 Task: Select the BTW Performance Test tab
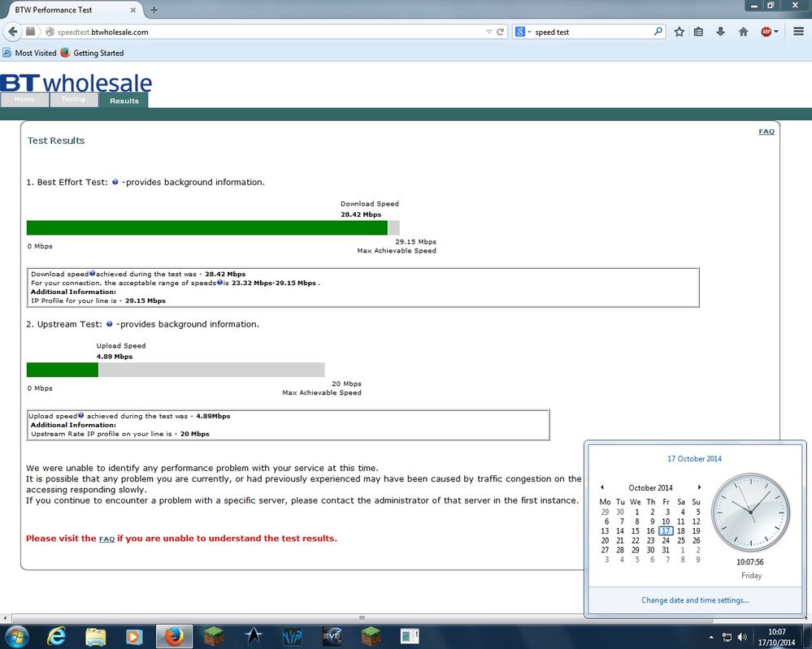point(72,9)
